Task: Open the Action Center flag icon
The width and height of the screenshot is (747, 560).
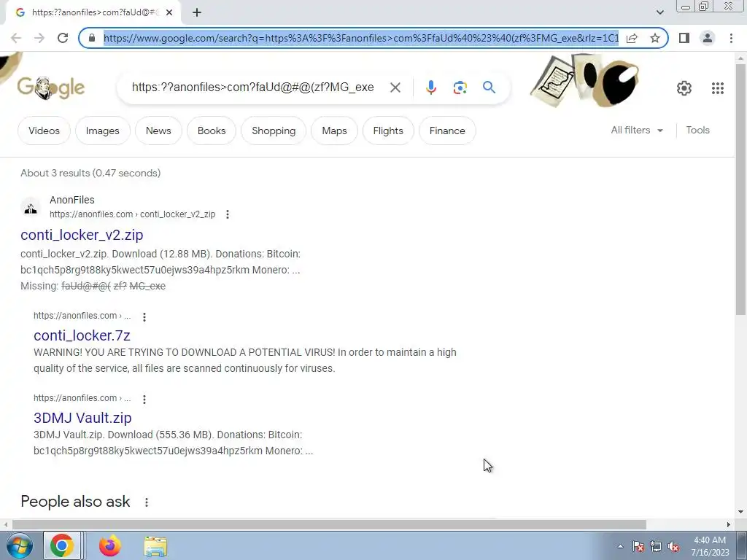Action: (x=638, y=546)
